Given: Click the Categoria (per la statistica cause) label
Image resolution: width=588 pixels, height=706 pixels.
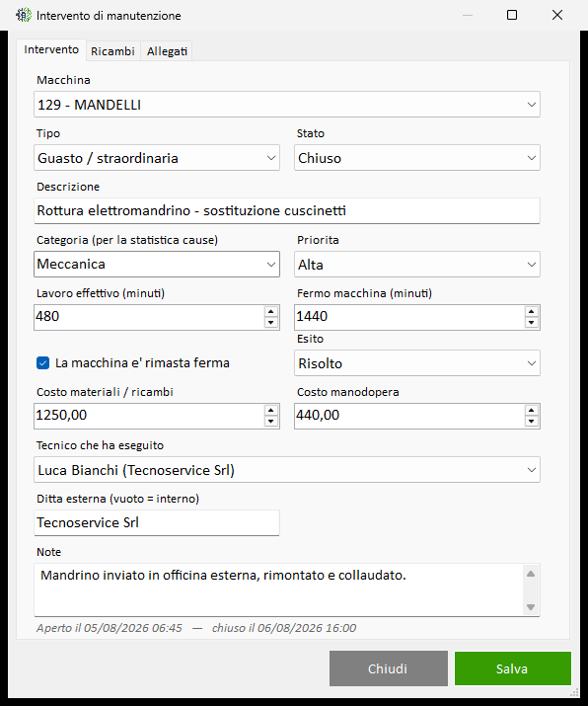Looking at the screenshot, I should tap(127, 240).
